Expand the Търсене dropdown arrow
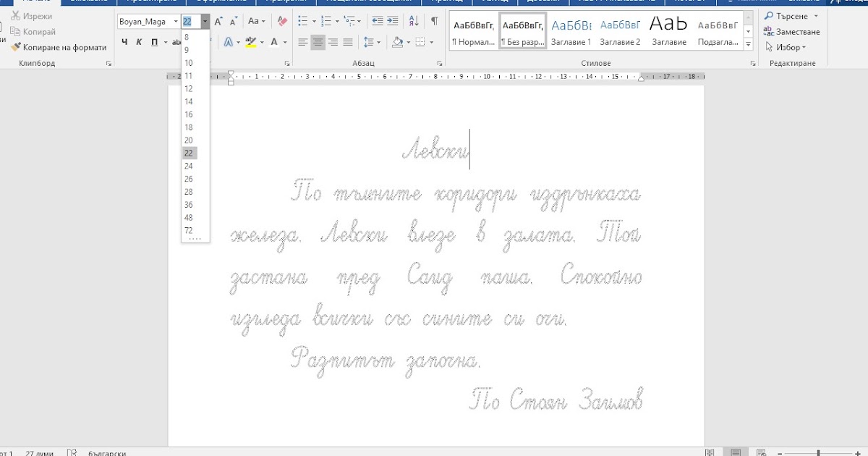868x456 pixels. pos(816,16)
